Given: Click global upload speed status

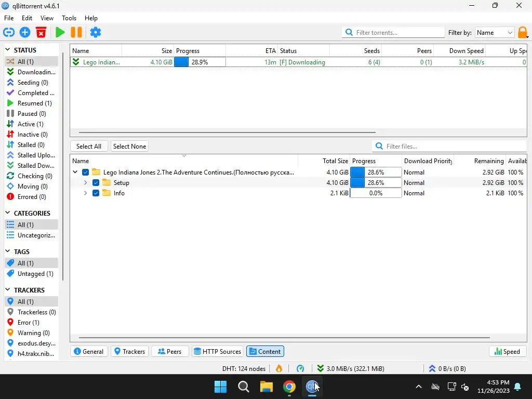Looking at the screenshot, I should click(447, 368).
